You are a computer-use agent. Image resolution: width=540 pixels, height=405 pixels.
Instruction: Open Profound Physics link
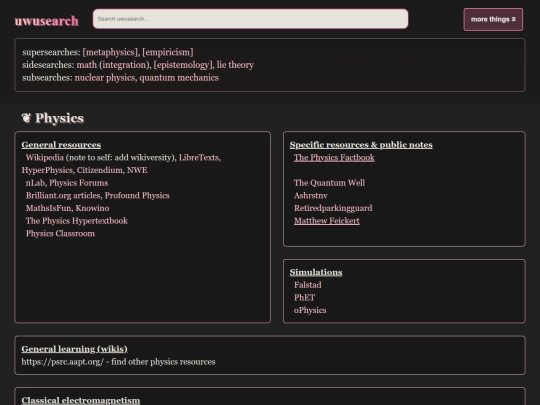(x=137, y=195)
